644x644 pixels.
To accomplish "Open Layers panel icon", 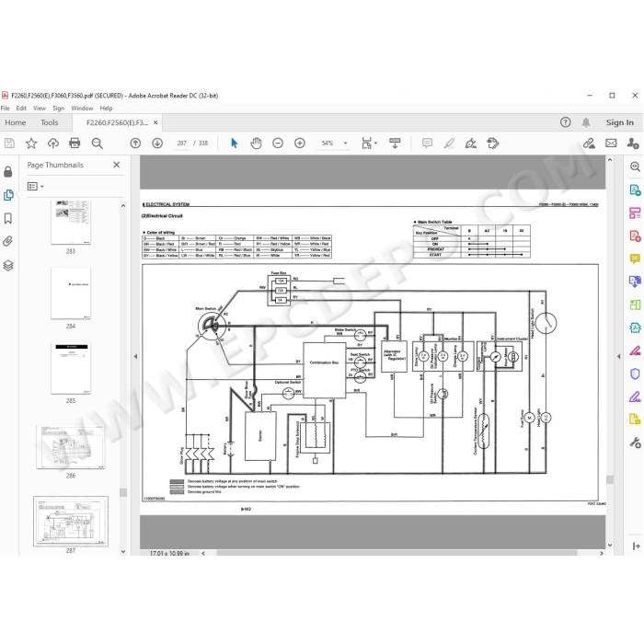I will pos(8,266).
